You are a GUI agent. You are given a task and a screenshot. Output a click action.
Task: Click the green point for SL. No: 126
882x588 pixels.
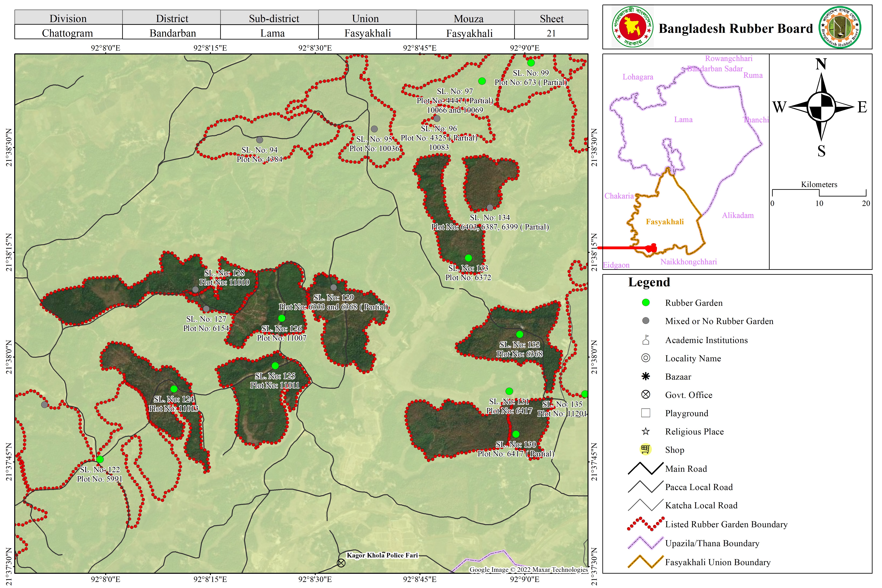pyautogui.click(x=282, y=318)
